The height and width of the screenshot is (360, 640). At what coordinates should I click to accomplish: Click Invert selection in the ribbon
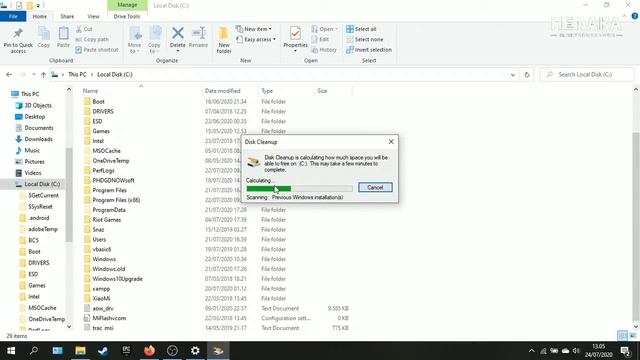pyautogui.click(x=369, y=50)
